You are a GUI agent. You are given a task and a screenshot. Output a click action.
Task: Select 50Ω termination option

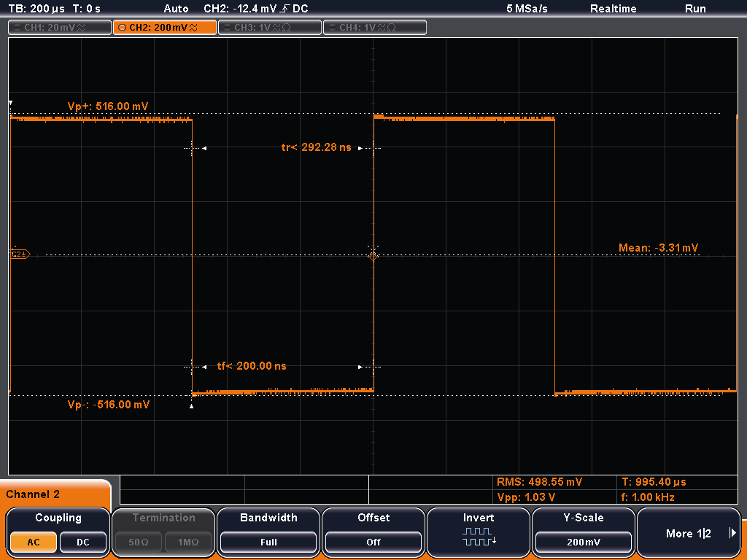(138, 542)
